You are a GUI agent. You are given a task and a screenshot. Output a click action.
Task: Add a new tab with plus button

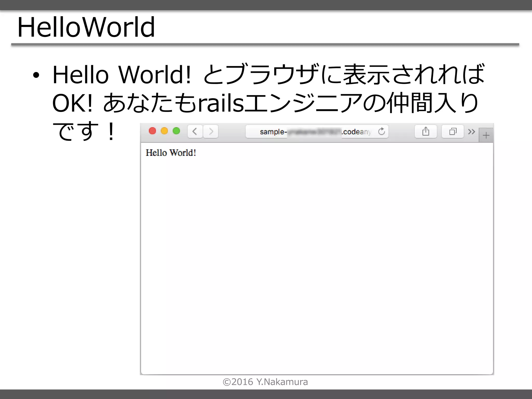click(486, 135)
